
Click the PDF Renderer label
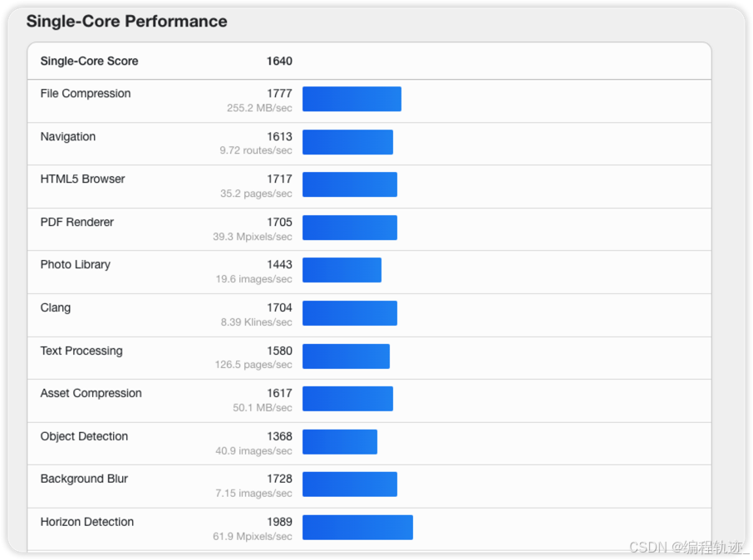tap(77, 223)
